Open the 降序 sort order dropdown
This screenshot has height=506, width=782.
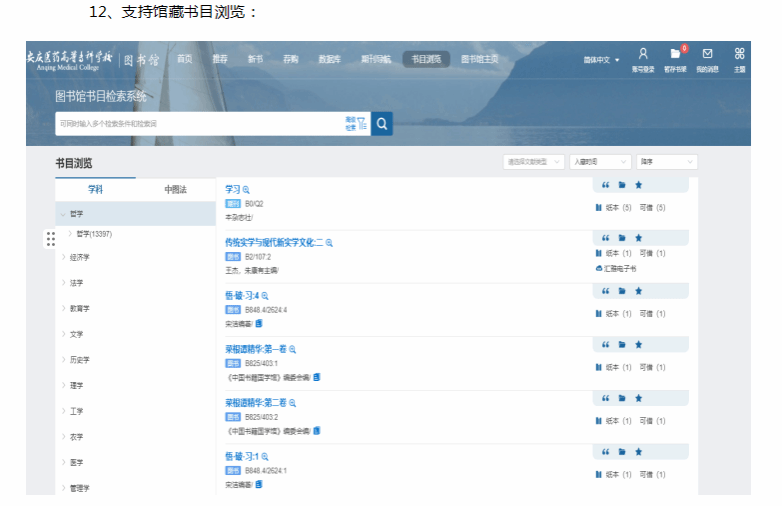pos(666,161)
